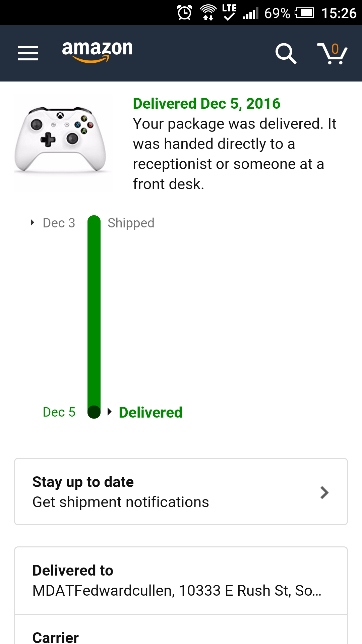Tap the Dec 5 timeline date
Screen dimensions: 362x644
pos(59,412)
